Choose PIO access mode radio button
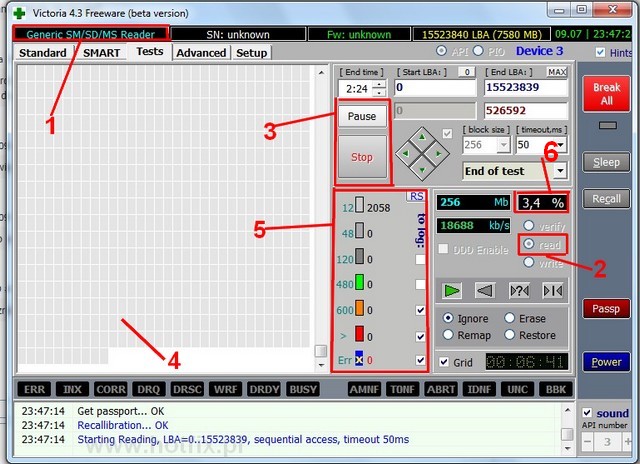The image size is (640, 464). tap(479, 51)
